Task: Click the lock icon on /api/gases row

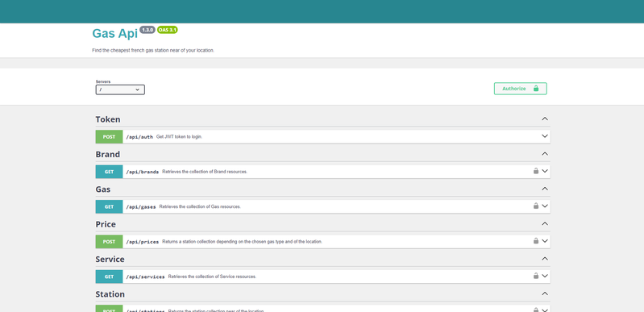Action: [x=535, y=206]
